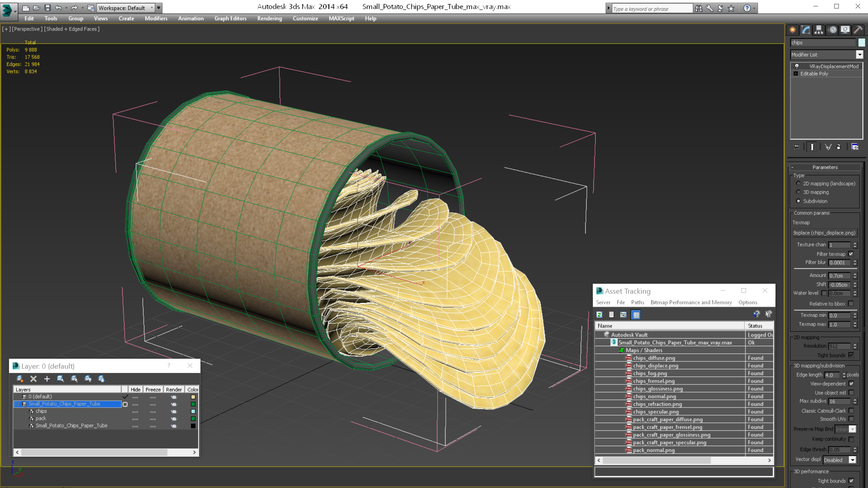
Task: Open Bitmap Performance and Memory menu
Action: tap(691, 302)
